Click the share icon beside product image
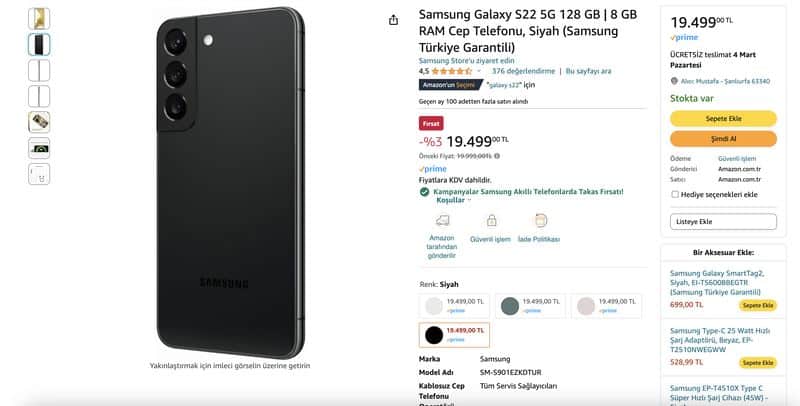 tap(393, 20)
